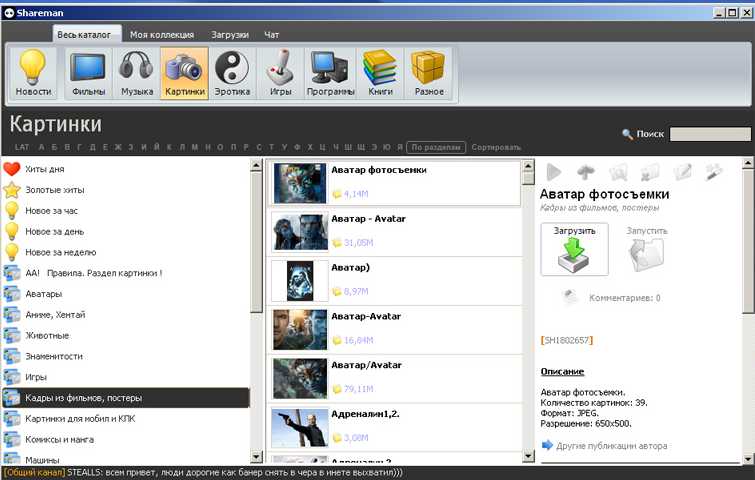Viewport: 755px width, 480px height.
Task: Filter by letter А
Action: (41, 147)
